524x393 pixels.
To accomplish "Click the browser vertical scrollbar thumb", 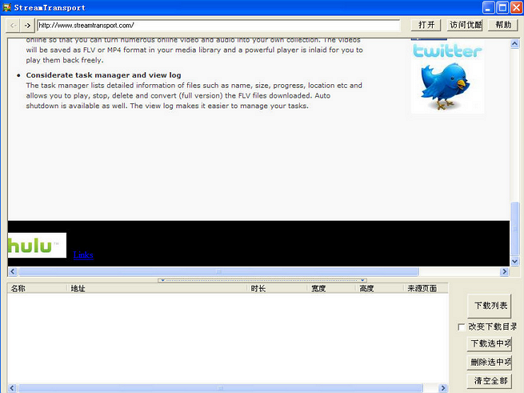I will click(515, 229).
